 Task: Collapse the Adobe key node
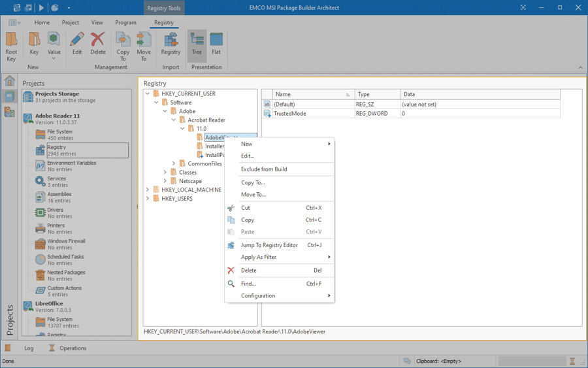point(165,111)
